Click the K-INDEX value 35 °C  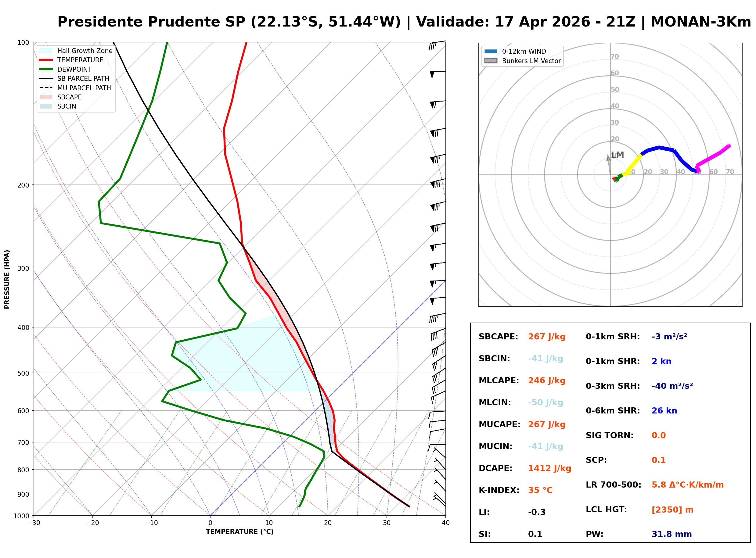coord(540,490)
